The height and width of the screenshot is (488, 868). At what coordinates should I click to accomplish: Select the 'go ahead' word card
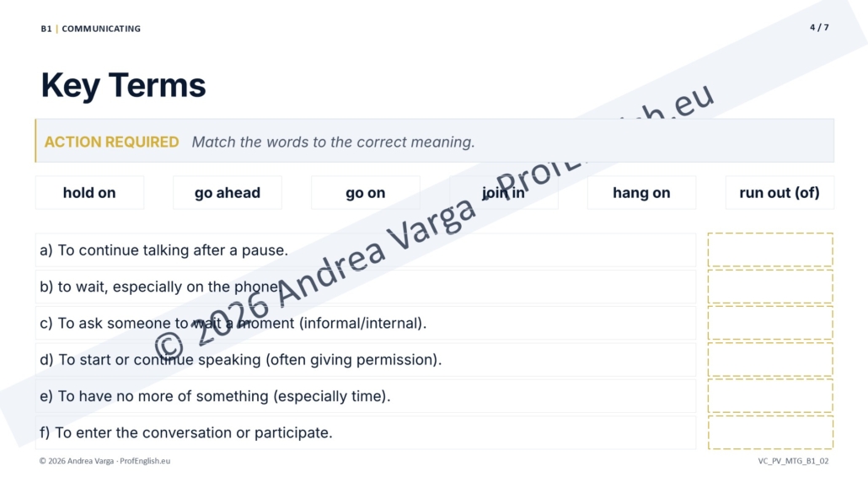[228, 193]
